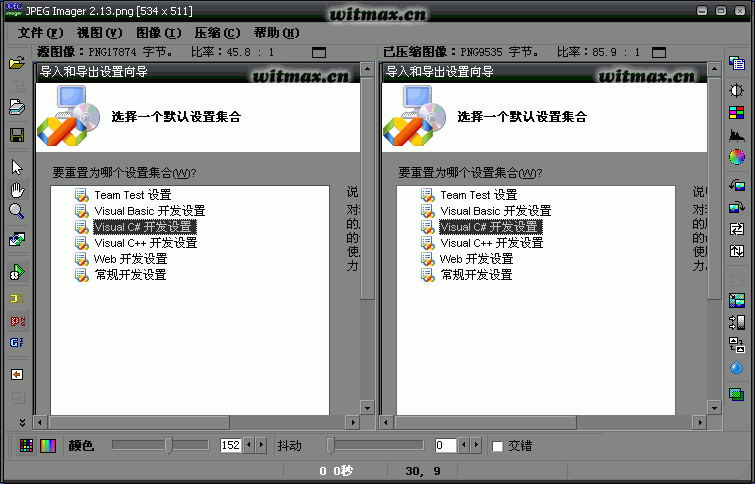Click the green play with clock icon
755x484 pixels.
17,272
